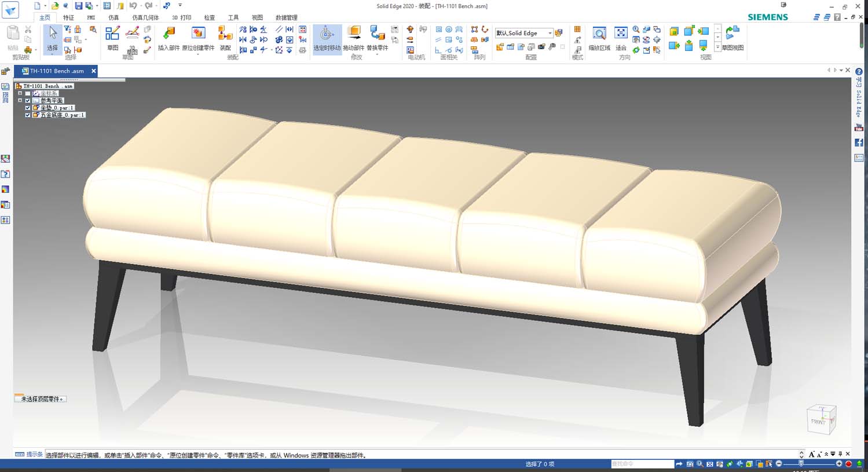Click the simulation results icon in left sidebar
Screen dimensions: 868x472
pyautogui.click(x=5, y=189)
